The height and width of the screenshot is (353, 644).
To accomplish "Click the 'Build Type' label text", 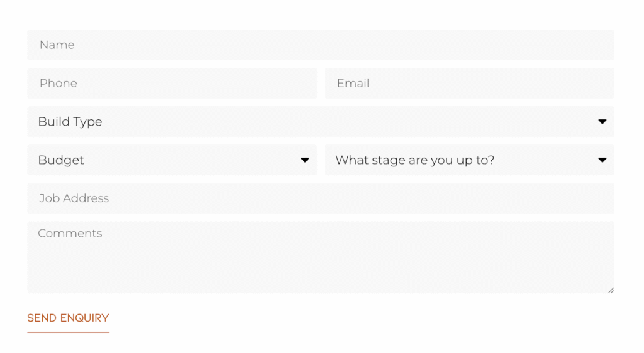I will click(70, 122).
